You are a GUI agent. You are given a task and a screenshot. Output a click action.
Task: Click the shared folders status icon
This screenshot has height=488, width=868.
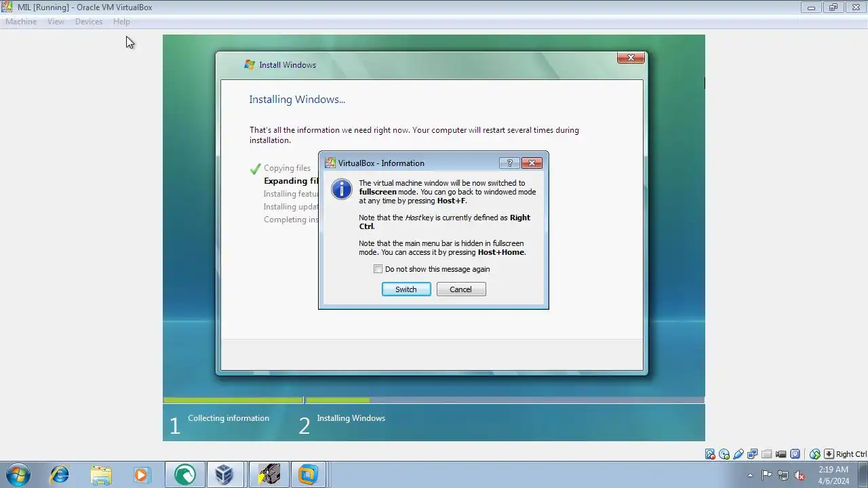coord(767,454)
